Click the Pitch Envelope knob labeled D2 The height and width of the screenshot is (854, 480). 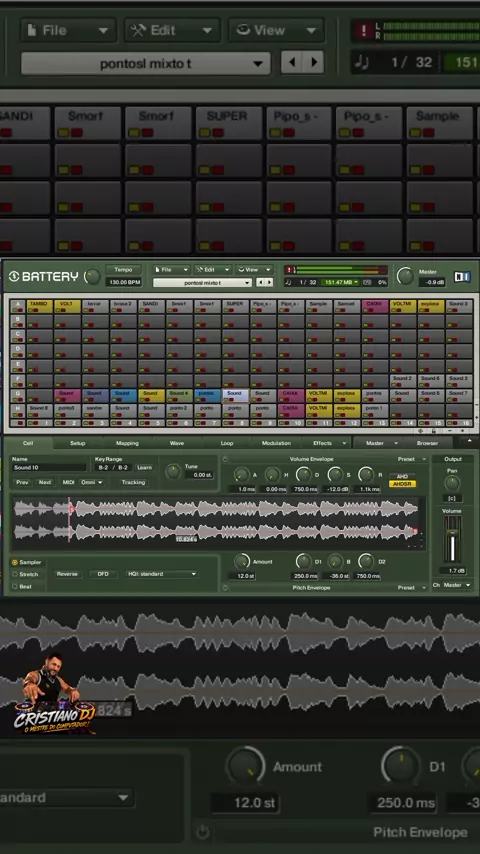tap(366, 561)
